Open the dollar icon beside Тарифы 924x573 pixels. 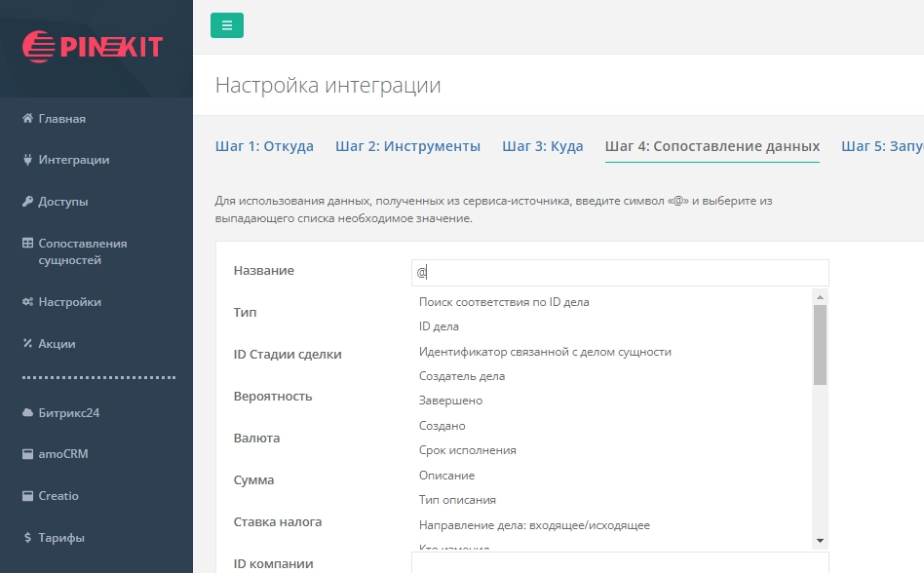(29, 537)
